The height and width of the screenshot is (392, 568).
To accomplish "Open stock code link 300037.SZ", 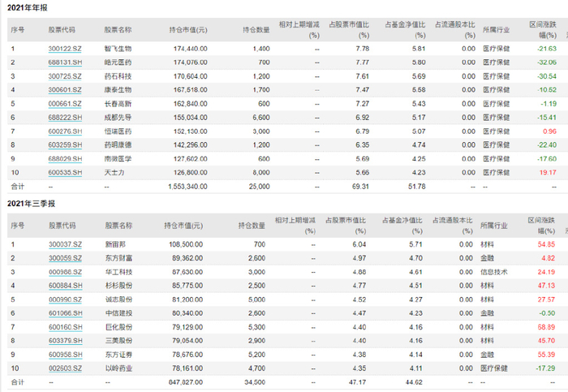I will pyautogui.click(x=65, y=244).
